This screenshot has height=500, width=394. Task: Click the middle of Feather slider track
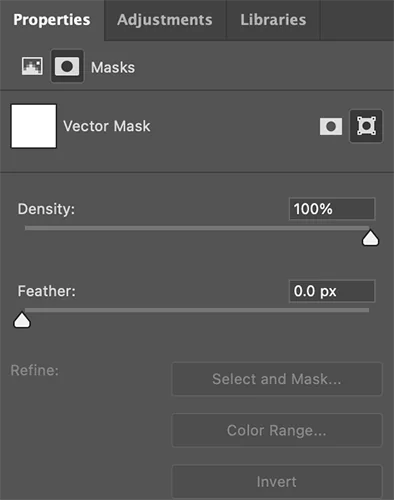pyautogui.click(x=197, y=310)
